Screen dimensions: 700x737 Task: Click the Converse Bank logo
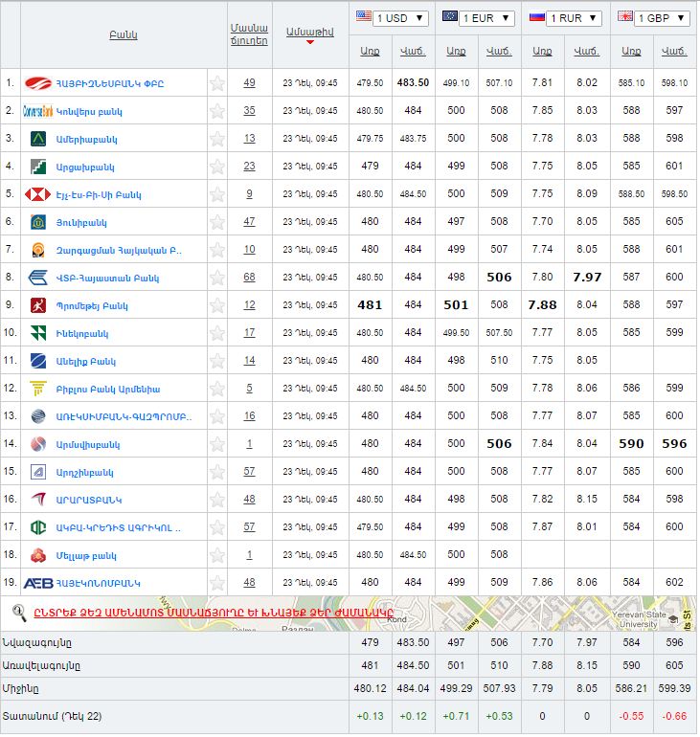[37, 111]
